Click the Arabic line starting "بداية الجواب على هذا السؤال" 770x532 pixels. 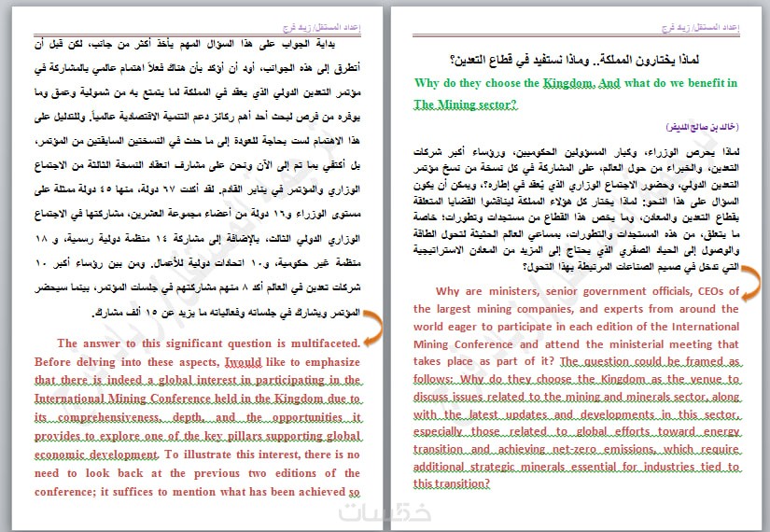[x=185, y=45]
